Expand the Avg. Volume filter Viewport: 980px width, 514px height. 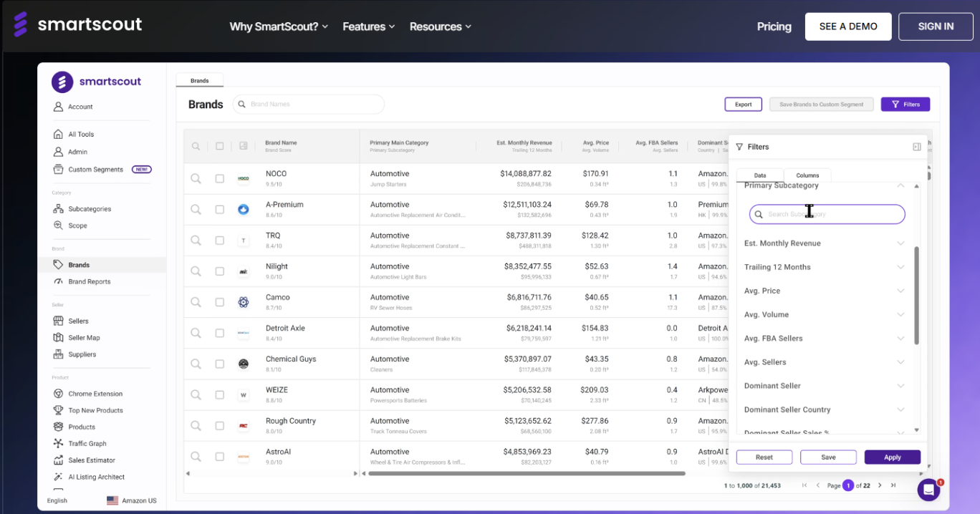(x=900, y=314)
